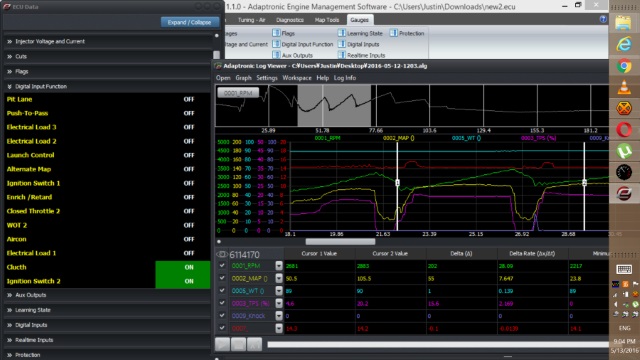Open the Workspace menu in Log Viewer
Screen dimensions: 640x360
click(297, 78)
